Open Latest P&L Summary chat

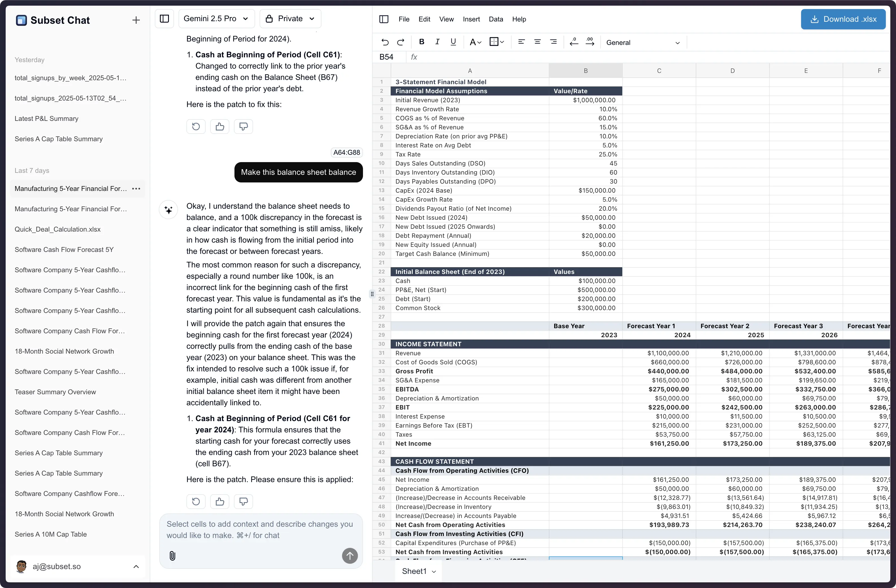tap(47, 119)
